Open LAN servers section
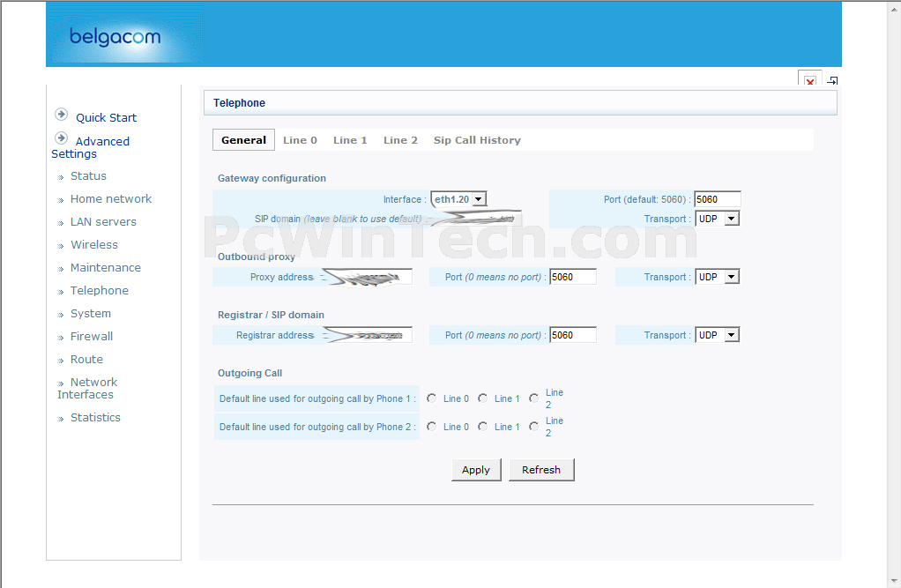The width and height of the screenshot is (901, 588). point(103,222)
